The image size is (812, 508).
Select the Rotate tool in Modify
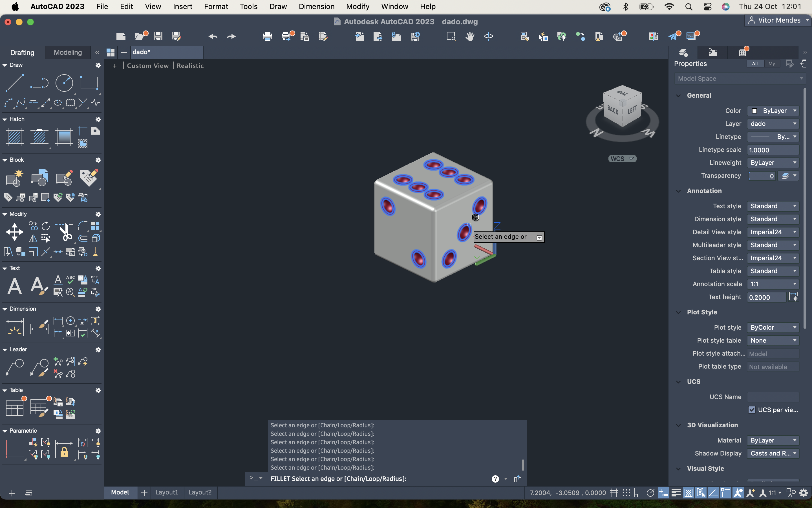46,226
